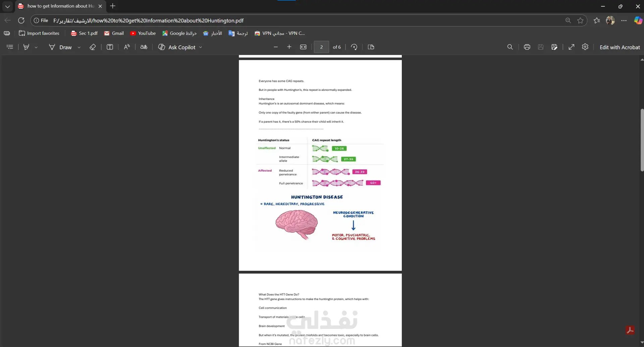Open the VPN مجاني bookmark
The height and width of the screenshot is (347, 644).
tap(280, 33)
